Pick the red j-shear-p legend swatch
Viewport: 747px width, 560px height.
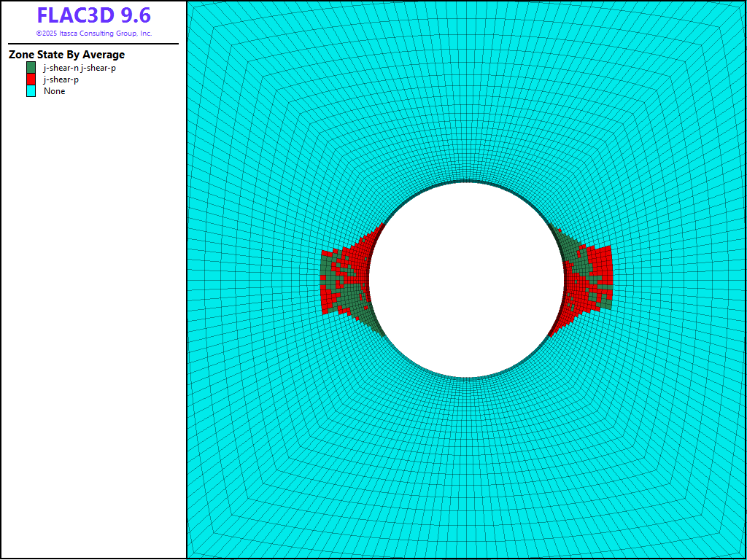click(31, 79)
